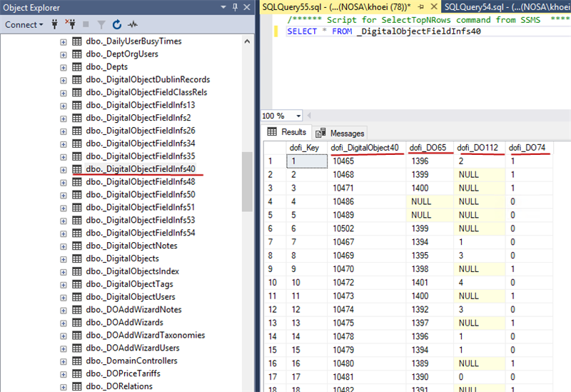Screen dimensions: 571x392
Task: Click the stop square icon in Object Explorer toolbar
Action: pyautogui.click(x=86, y=25)
